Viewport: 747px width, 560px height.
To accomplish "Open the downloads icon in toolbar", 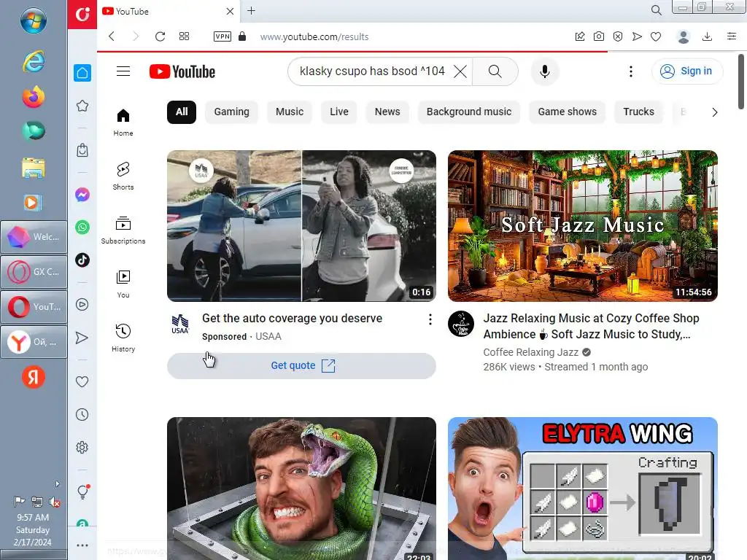I will coord(707,36).
